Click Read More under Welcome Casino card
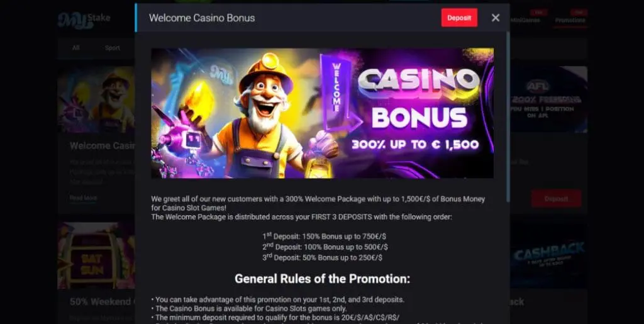 [83, 198]
